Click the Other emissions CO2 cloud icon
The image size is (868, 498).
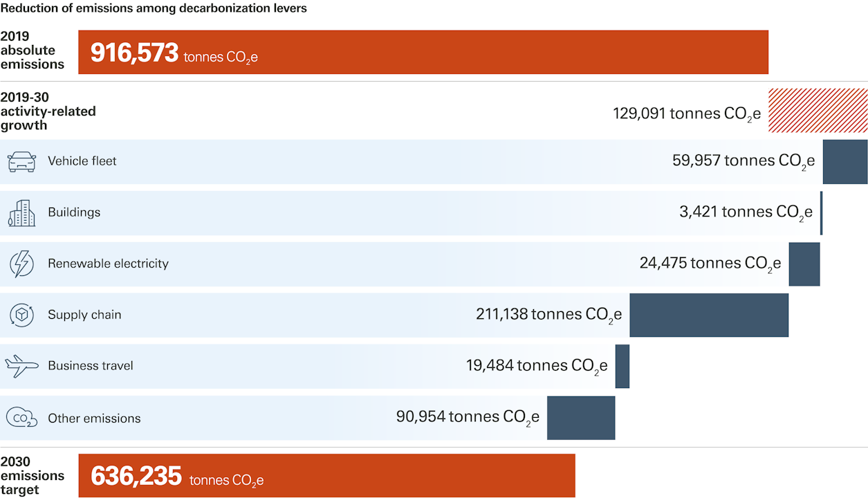21,417
